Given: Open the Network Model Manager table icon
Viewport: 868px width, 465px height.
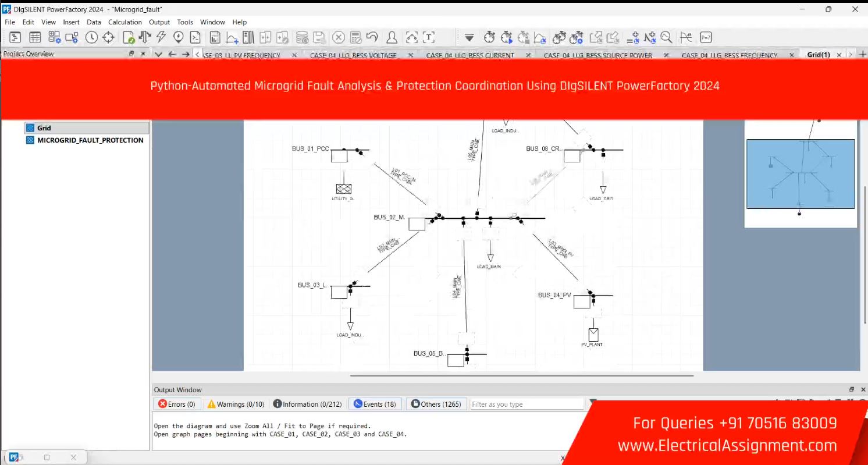Looking at the screenshot, I should click(x=35, y=37).
